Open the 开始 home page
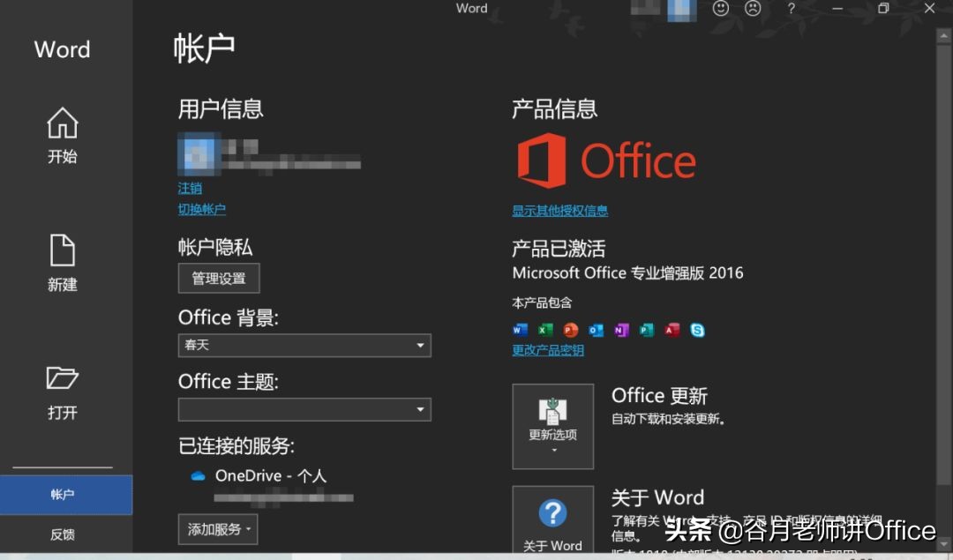 click(63, 135)
